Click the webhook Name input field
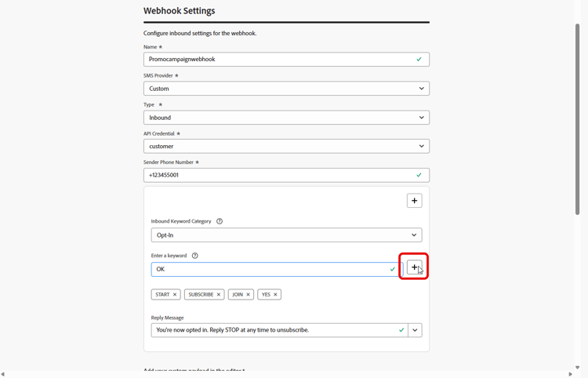The image size is (588, 378). pos(278,60)
